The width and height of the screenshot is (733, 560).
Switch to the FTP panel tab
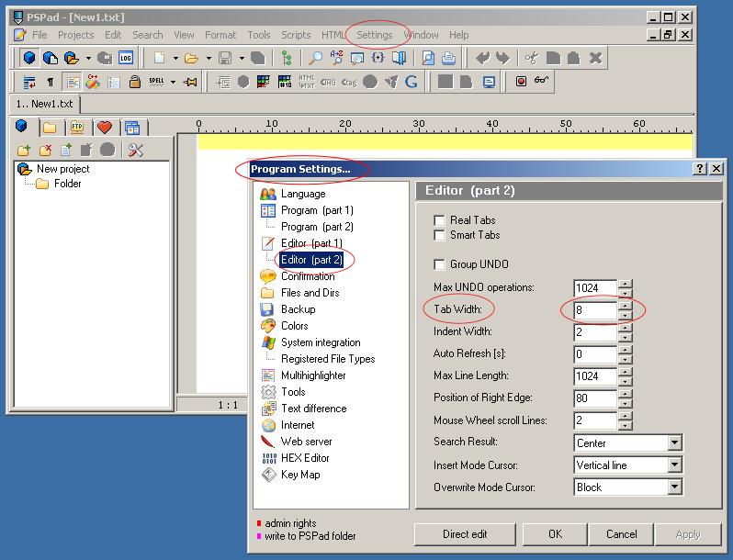[x=77, y=127]
